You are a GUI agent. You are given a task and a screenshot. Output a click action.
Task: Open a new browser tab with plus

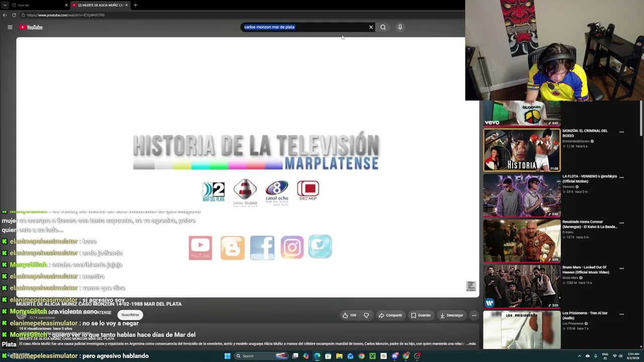(135, 5)
